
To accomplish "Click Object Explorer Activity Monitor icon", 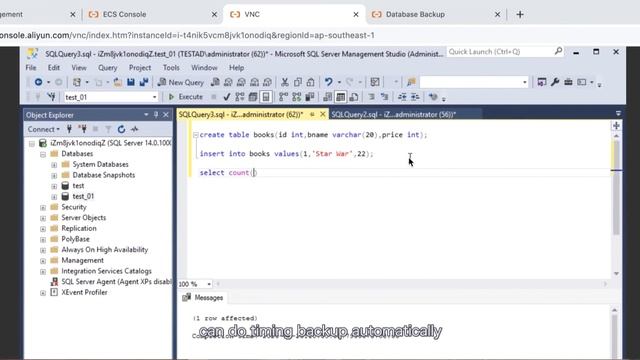I will pos(134,129).
